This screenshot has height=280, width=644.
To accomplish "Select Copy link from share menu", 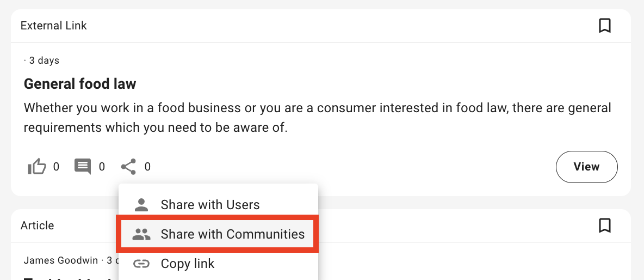I will (188, 264).
